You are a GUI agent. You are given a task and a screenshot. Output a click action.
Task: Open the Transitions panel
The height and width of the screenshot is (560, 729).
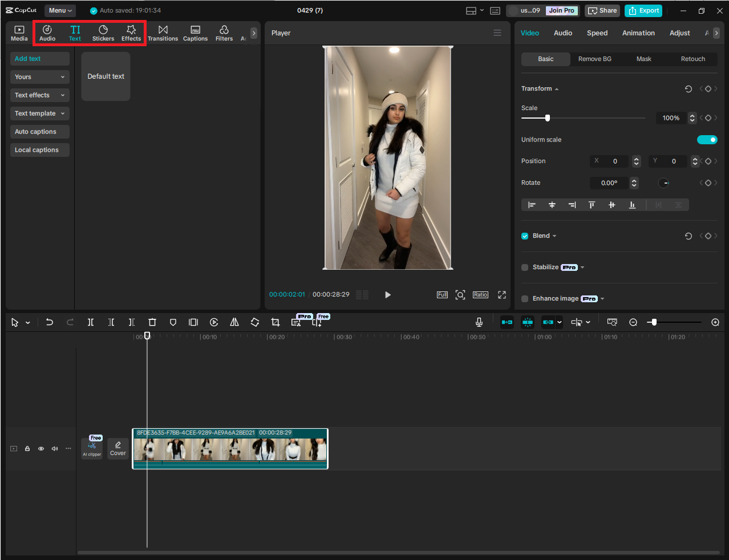coord(163,33)
